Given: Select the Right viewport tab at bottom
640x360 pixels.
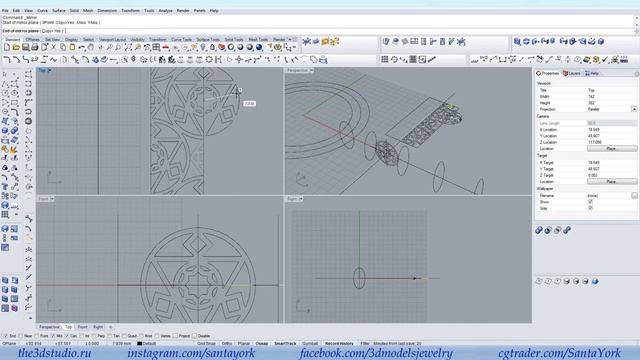Looking at the screenshot, I should 98,327.
